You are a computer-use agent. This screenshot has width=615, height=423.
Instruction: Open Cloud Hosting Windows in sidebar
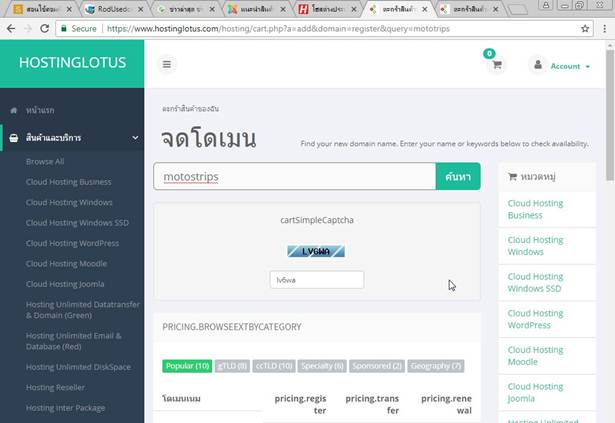69,202
